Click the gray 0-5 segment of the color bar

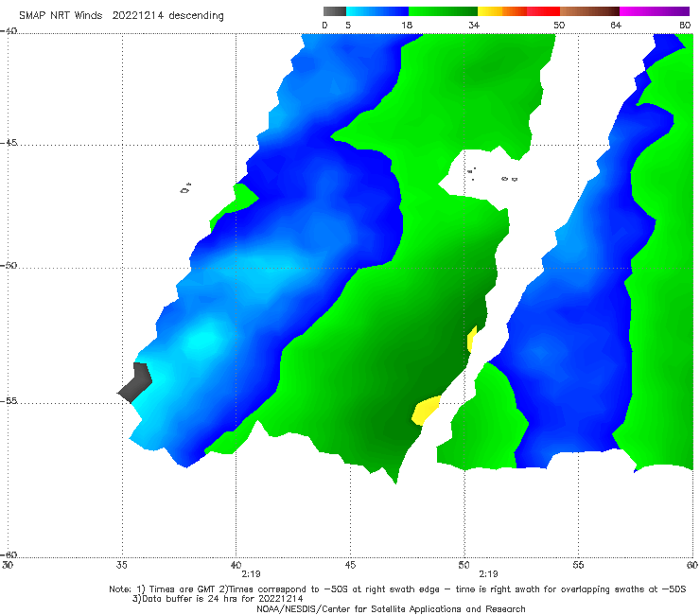[x=335, y=11]
